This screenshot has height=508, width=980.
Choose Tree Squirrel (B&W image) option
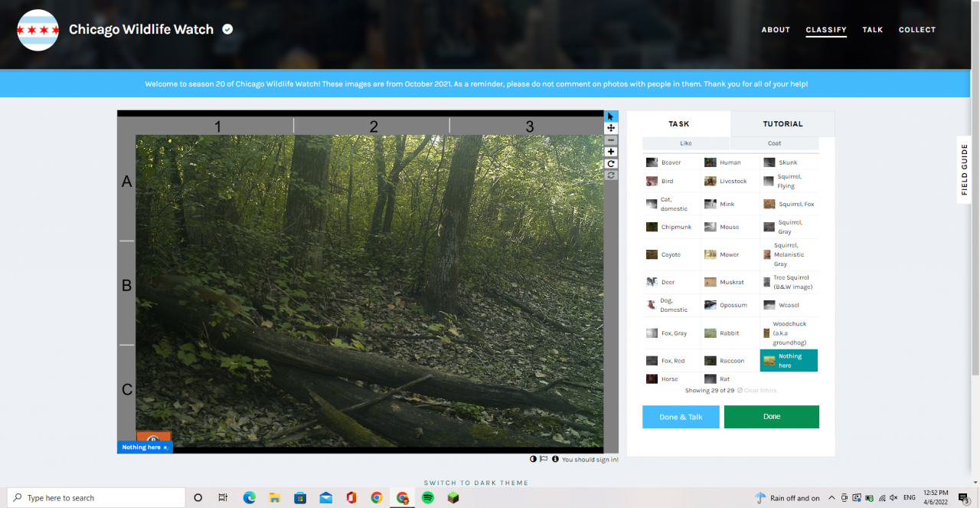tap(789, 282)
